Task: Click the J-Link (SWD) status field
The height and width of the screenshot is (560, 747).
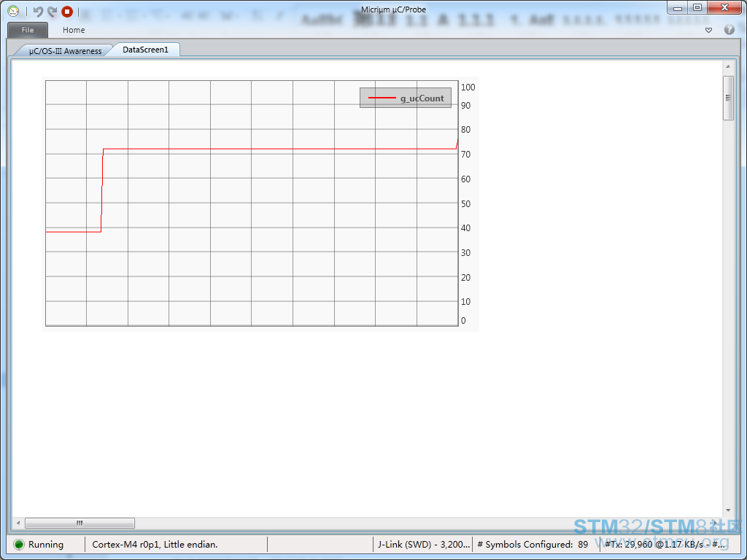Action: [423, 544]
